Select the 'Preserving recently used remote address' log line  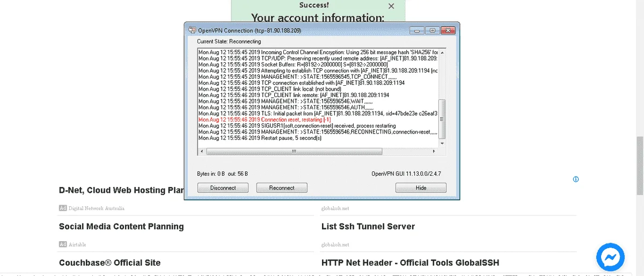(x=318, y=58)
